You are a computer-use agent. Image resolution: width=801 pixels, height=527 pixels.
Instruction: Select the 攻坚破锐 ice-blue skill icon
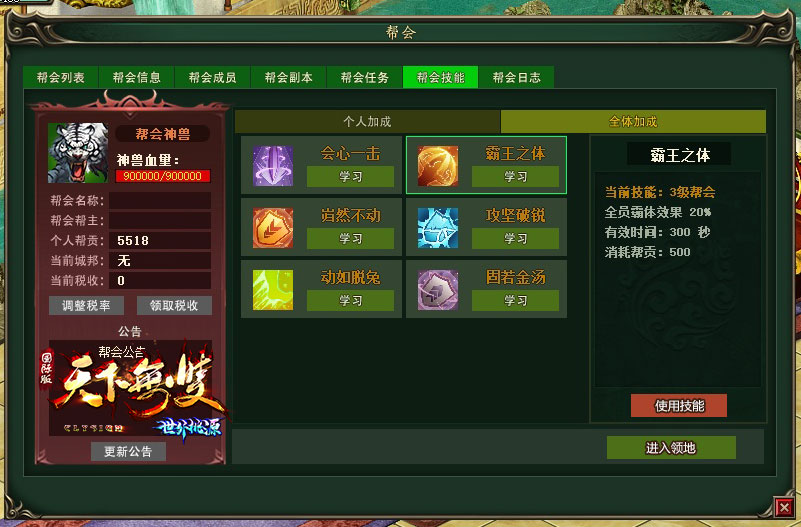click(x=438, y=228)
